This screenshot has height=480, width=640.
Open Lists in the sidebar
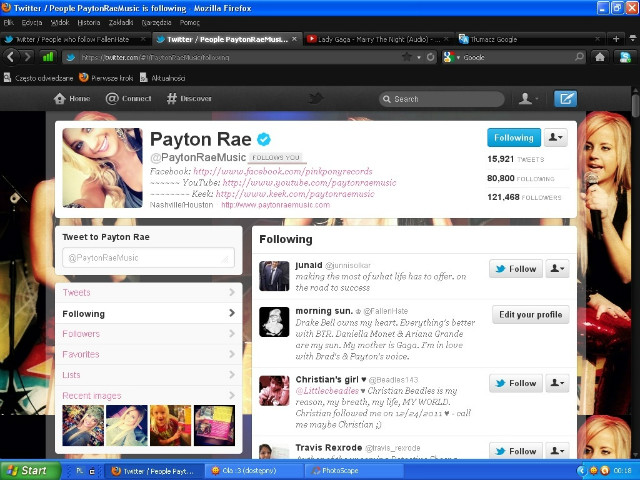149,375
